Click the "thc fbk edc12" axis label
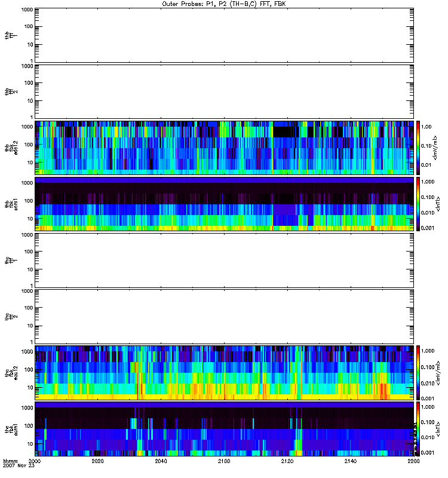Screen dimensions: 448x478 11,373
